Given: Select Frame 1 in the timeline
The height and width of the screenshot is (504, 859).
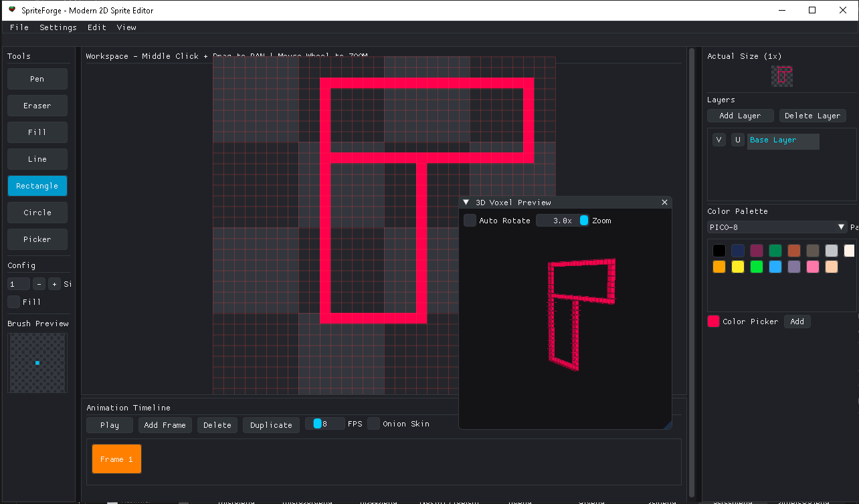Looking at the screenshot, I should point(116,459).
